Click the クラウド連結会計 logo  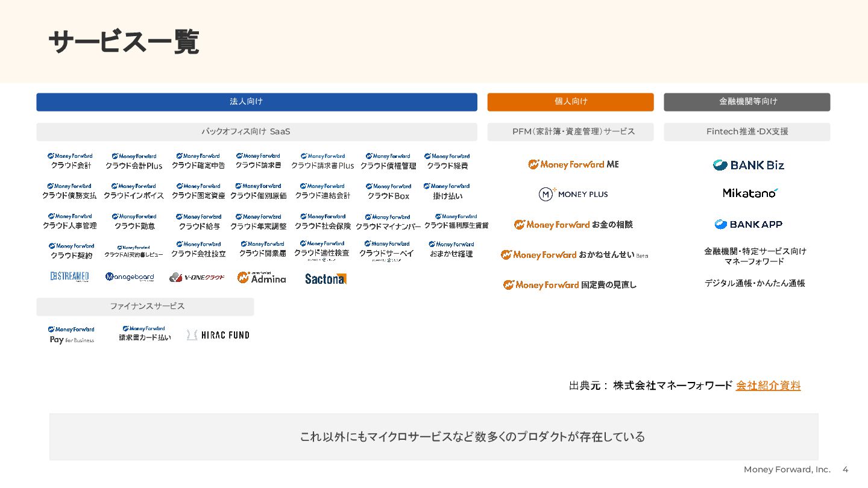coord(322,191)
